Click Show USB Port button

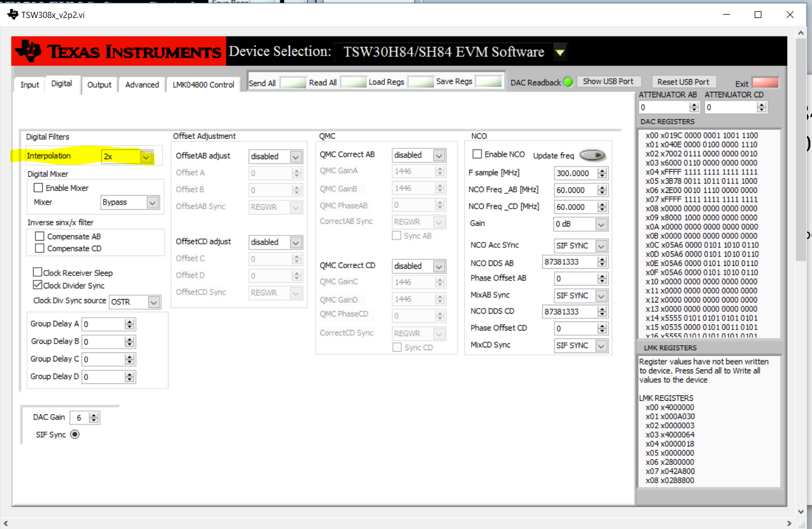(x=608, y=82)
